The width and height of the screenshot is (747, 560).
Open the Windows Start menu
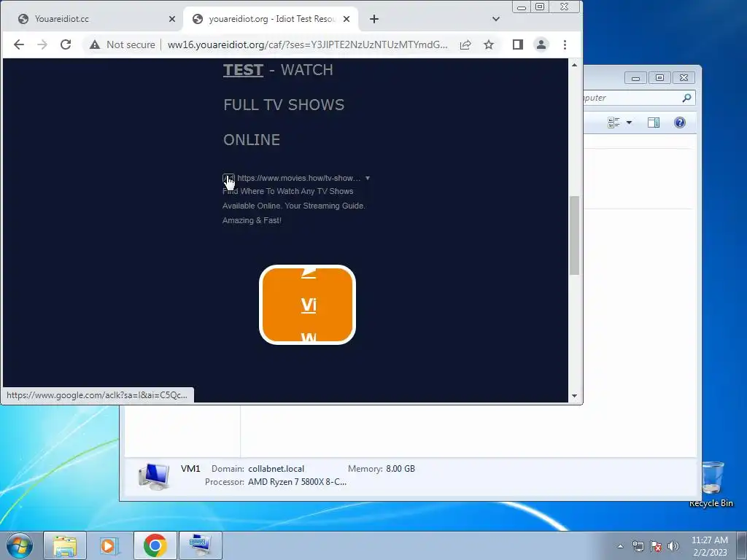click(x=20, y=545)
